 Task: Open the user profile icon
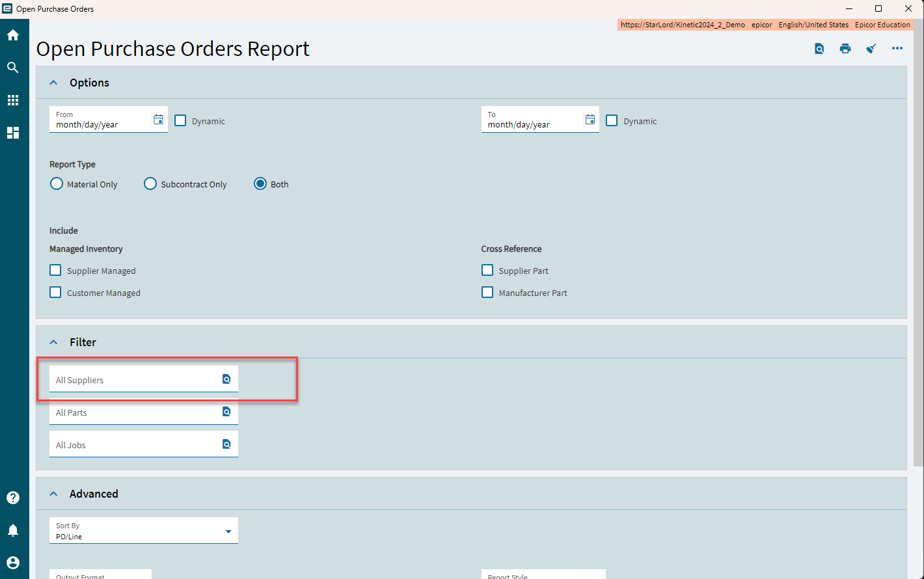pyautogui.click(x=13, y=563)
